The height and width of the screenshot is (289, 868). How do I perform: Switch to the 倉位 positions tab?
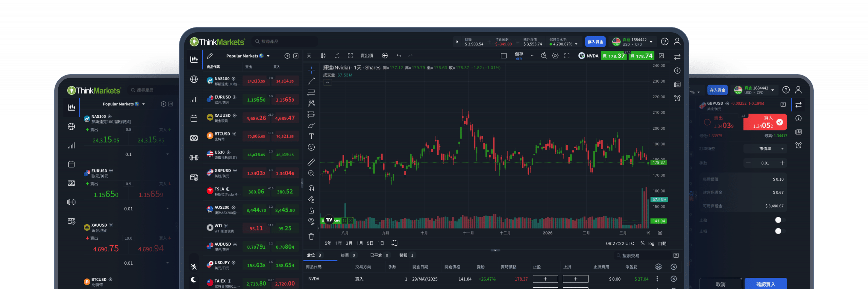314,255
